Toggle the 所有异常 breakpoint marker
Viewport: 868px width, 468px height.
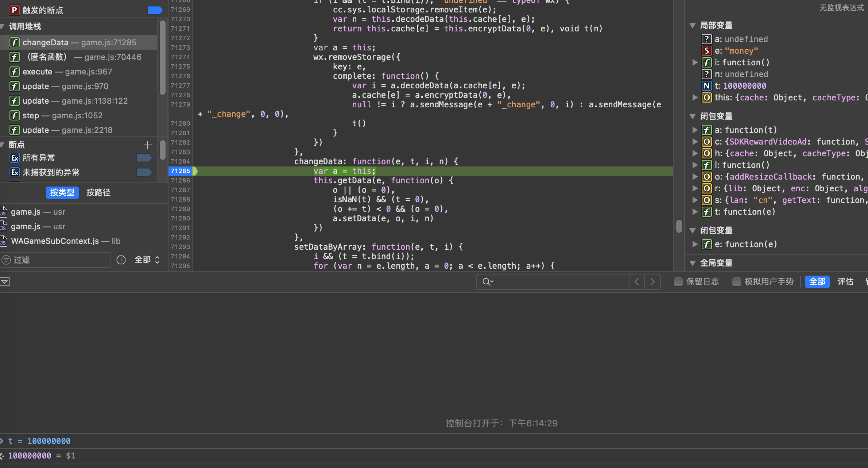(144, 158)
